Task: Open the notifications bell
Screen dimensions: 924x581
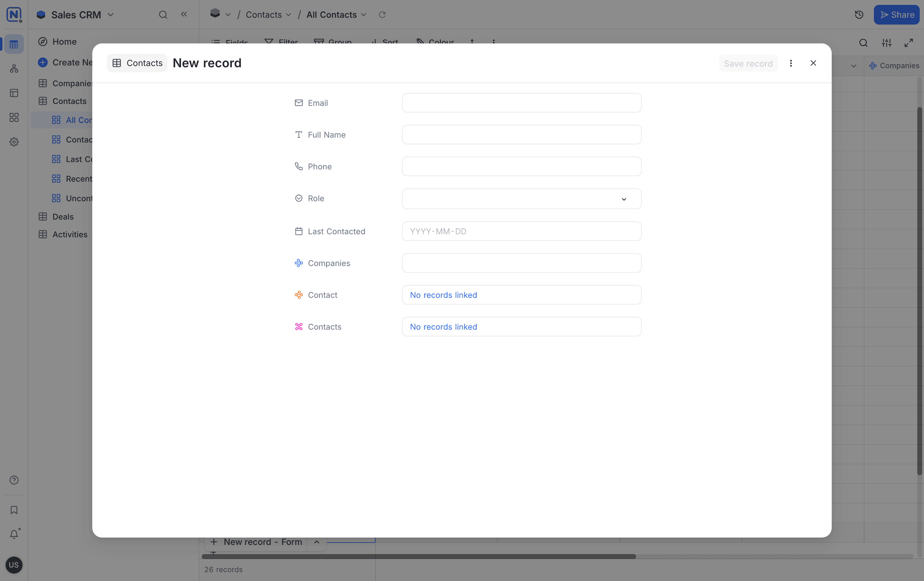Action: pos(14,534)
